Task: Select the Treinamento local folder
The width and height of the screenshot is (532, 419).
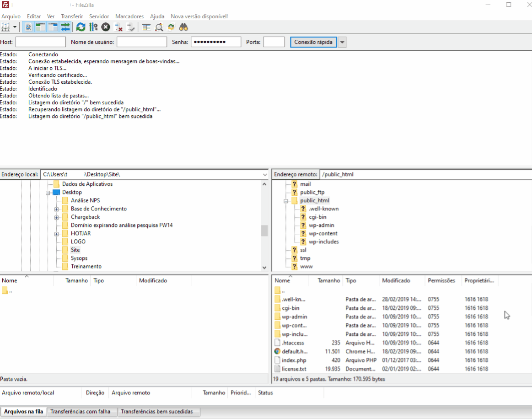Action: 86,266
